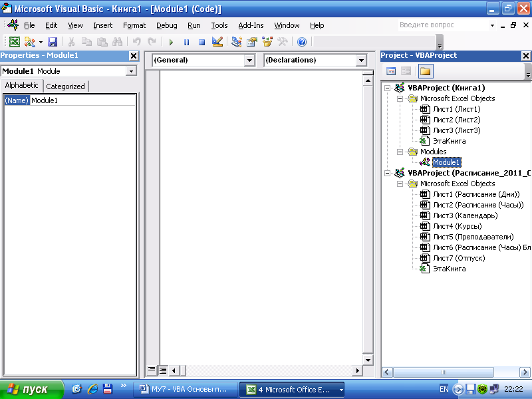Click the Paste clipboard icon

tap(102, 42)
